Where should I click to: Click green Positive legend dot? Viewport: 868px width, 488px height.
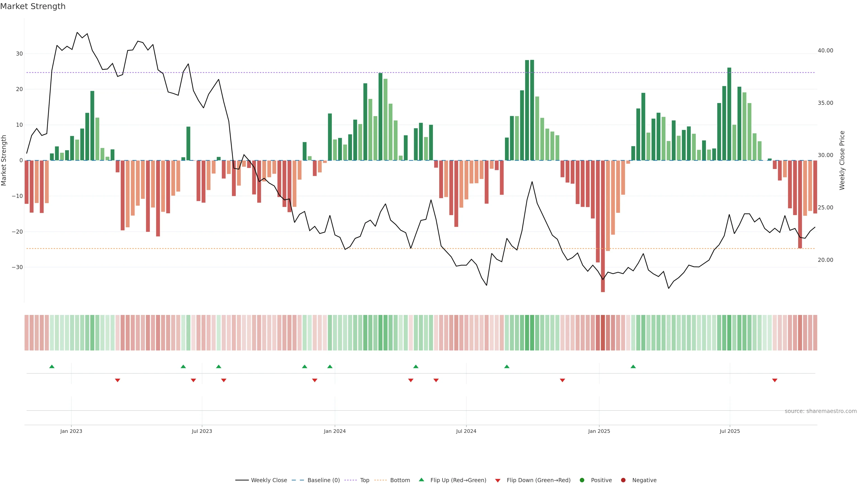coord(582,480)
